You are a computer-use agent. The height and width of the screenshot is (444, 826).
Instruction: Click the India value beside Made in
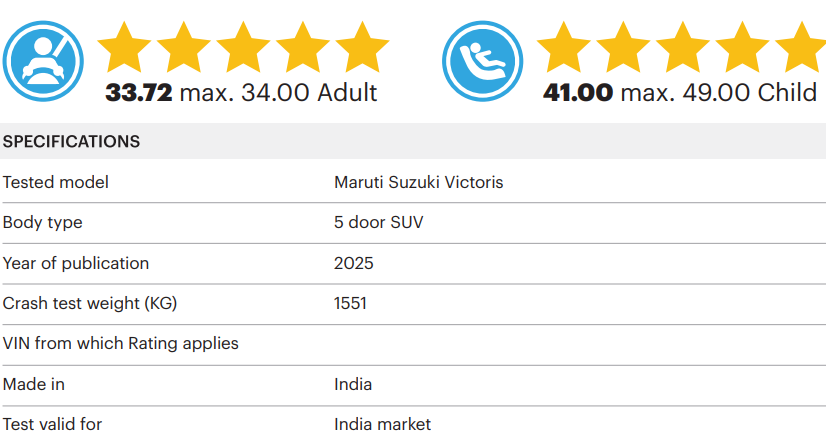coord(353,384)
